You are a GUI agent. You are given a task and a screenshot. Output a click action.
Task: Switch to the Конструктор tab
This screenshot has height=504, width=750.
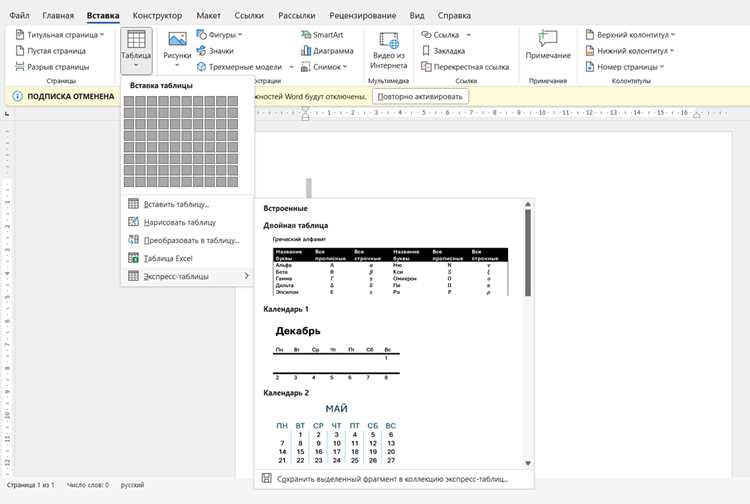pyautogui.click(x=157, y=15)
